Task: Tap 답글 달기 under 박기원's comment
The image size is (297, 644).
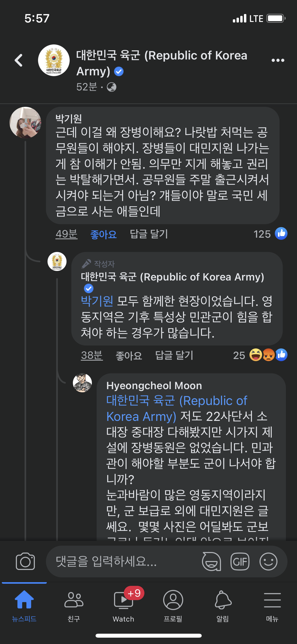Action: [149, 234]
